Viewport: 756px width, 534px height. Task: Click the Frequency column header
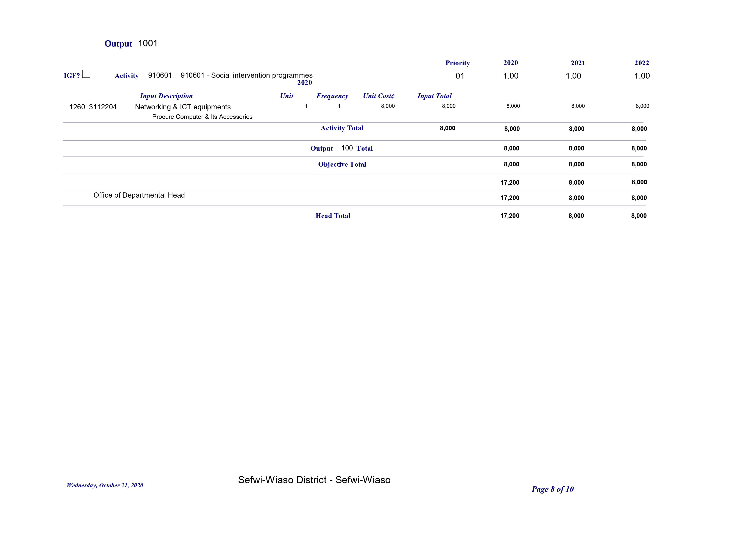tap(332, 96)
